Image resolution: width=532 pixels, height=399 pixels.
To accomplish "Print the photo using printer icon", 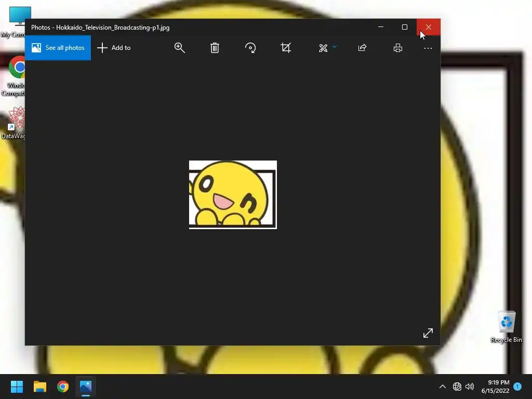I will pyautogui.click(x=398, y=48).
